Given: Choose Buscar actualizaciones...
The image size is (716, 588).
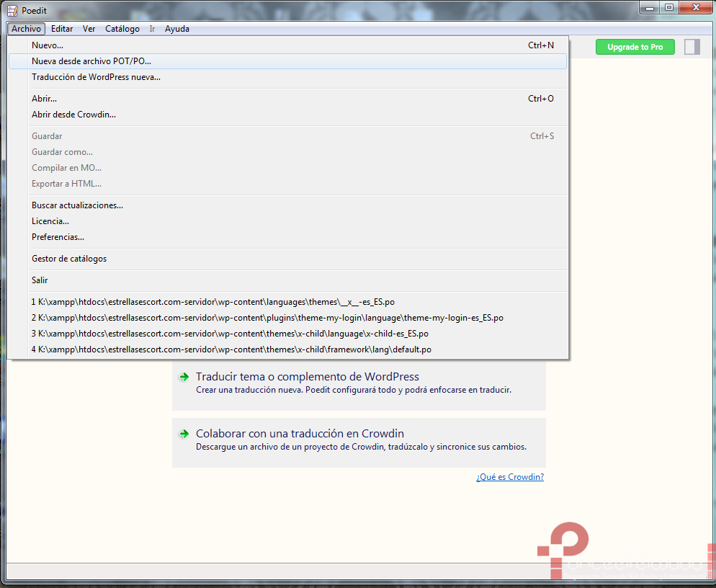Looking at the screenshot, I should [x=287, y=205].
